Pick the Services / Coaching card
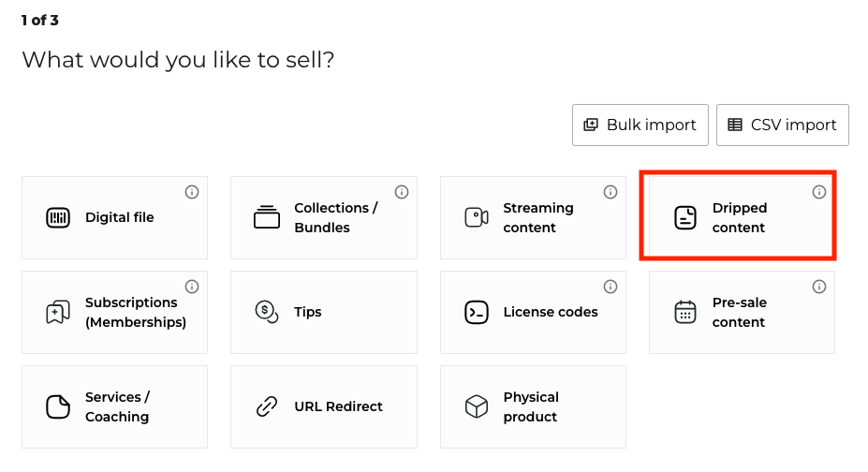 click(114, 407)
